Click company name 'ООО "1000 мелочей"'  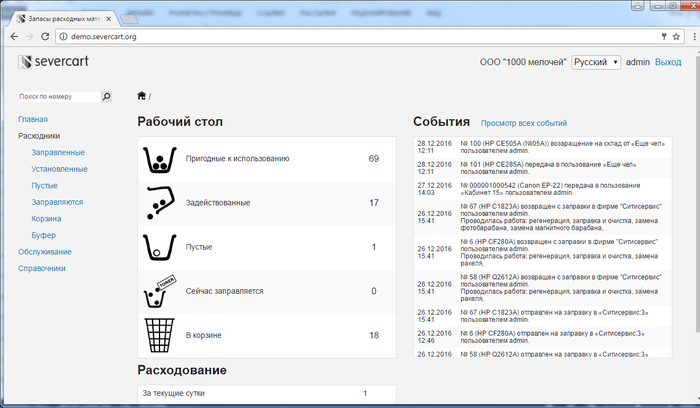point(523,62)
